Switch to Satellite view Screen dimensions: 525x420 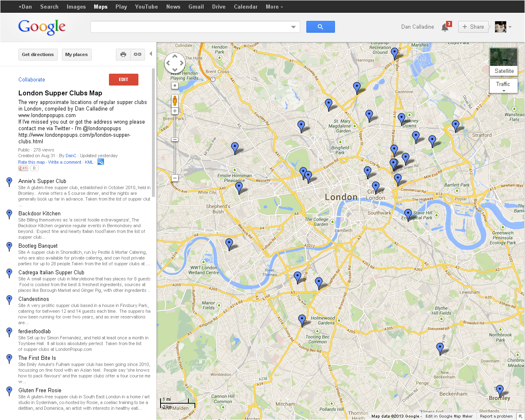[504, 62]
